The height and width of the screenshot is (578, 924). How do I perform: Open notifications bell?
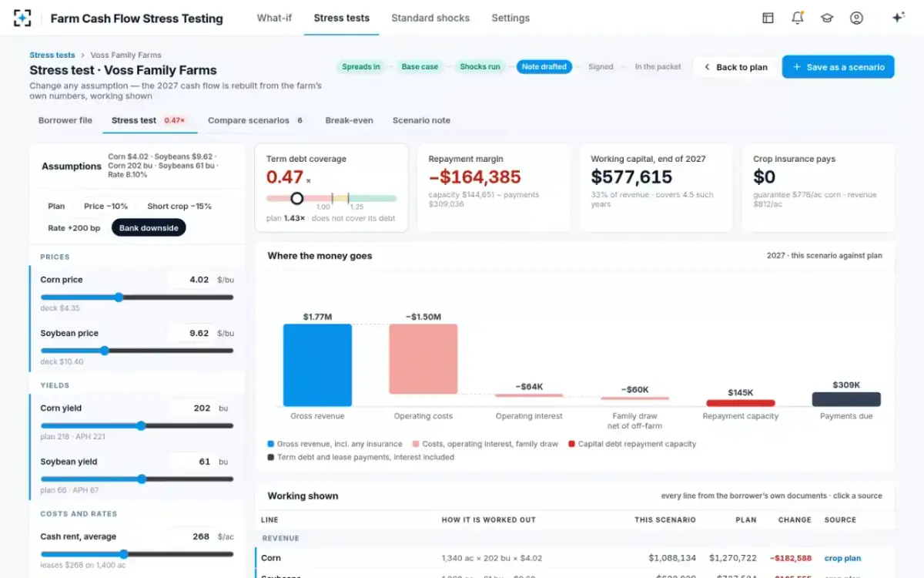[x=798, y=18]
